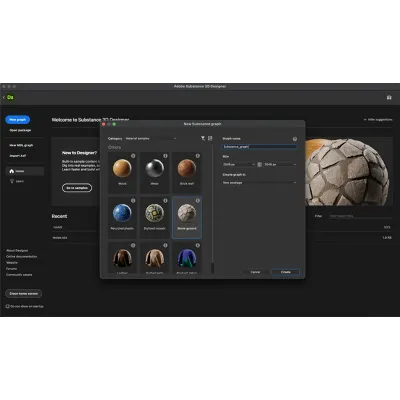This screenshot has height=400, width=400.
Task: Click the Close home screen button
Action: click(x=23, y=294)
